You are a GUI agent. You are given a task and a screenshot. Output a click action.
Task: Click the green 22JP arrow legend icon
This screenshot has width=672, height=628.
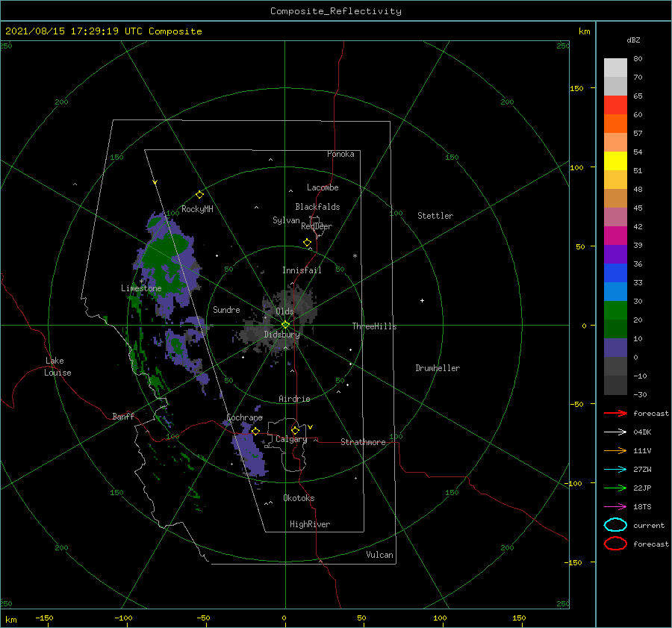pos(615,488)
